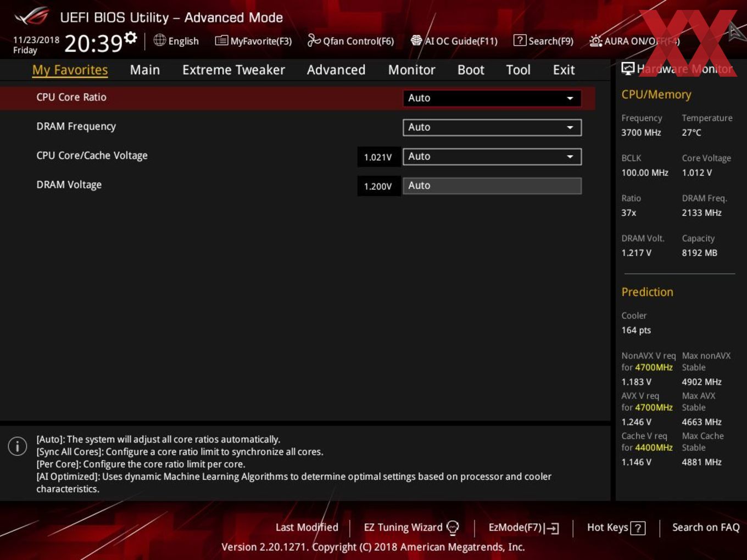Click the 37x ratio value
747x560 pixels.
click(x=629, y=212)
